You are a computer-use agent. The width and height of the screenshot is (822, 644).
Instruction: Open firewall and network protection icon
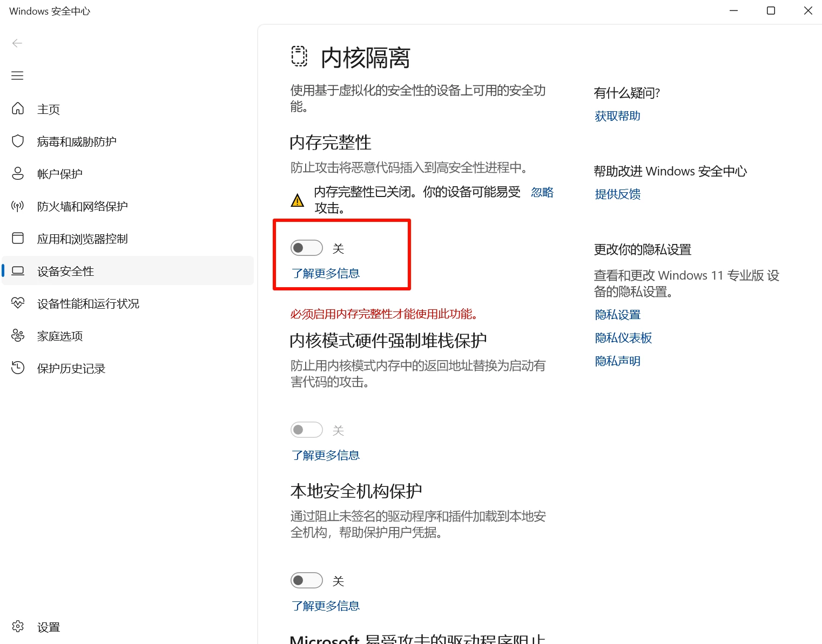(x=18, y=206)
